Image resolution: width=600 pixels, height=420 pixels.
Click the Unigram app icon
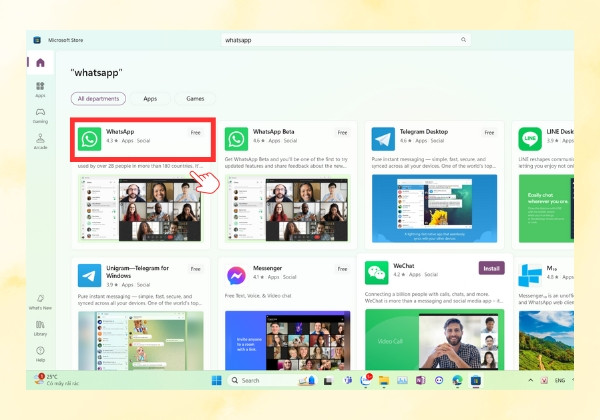click(89, 275)
